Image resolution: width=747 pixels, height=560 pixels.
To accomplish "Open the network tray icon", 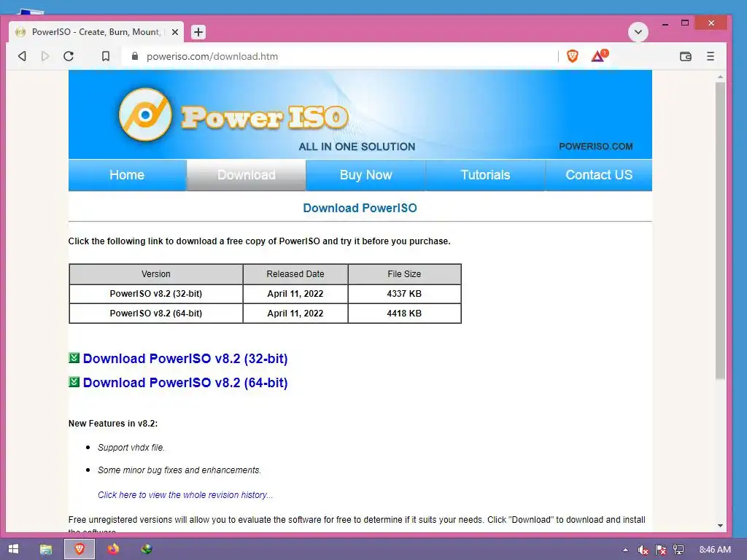I will 678,550.
